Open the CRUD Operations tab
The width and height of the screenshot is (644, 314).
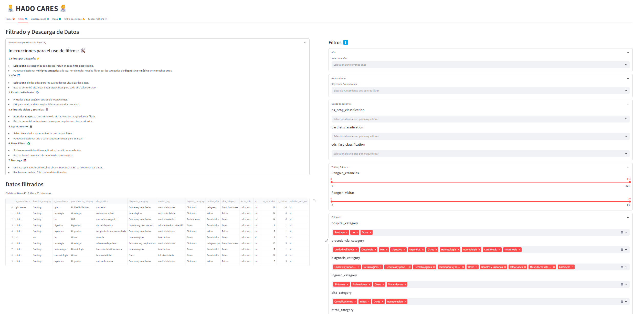click(x=75, y=19)
